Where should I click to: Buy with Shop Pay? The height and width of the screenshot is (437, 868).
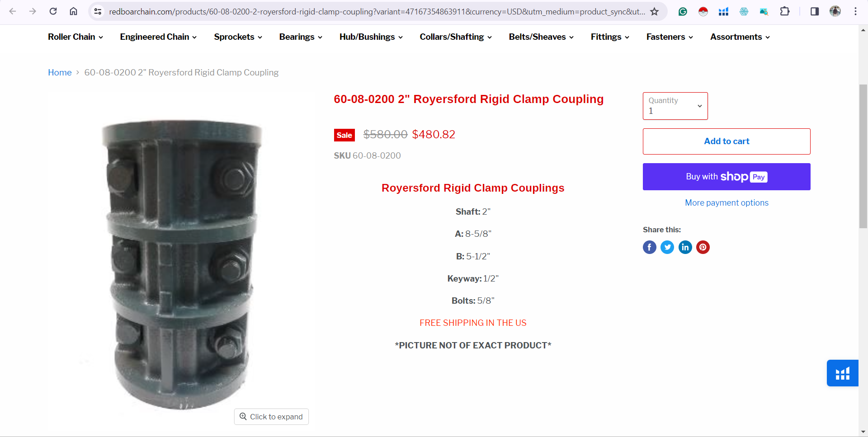coord(726,177)
